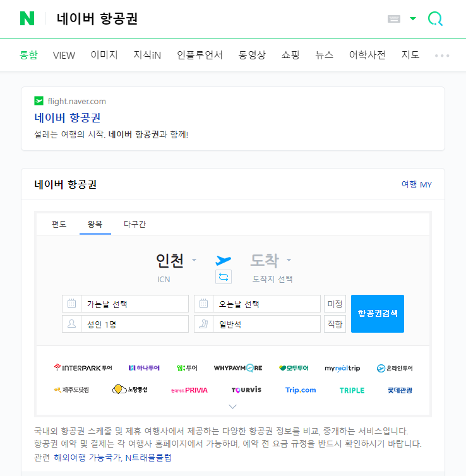466x476 pixels.
Task: Open the 여행 MY link
Action: pos(417,184)
